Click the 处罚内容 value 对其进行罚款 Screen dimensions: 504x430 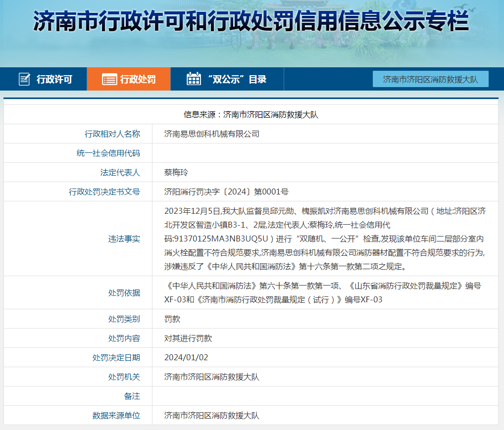pyautogui.click(x=188, y=338)
